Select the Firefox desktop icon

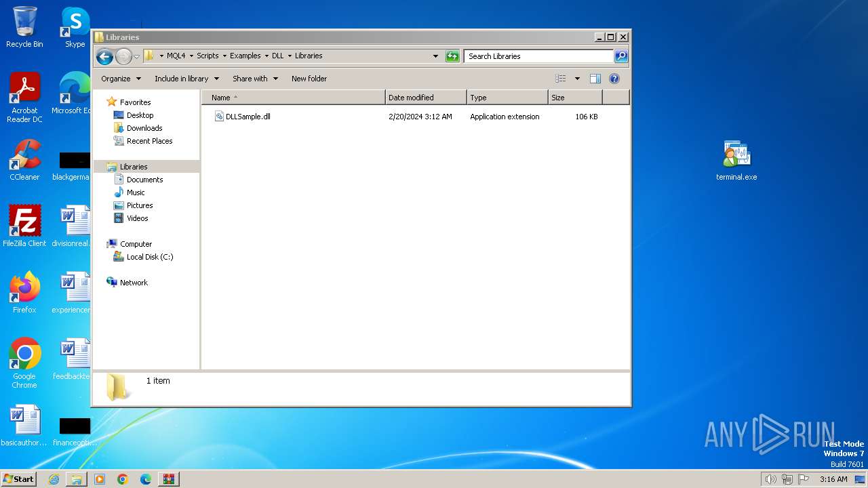point(24,293)
